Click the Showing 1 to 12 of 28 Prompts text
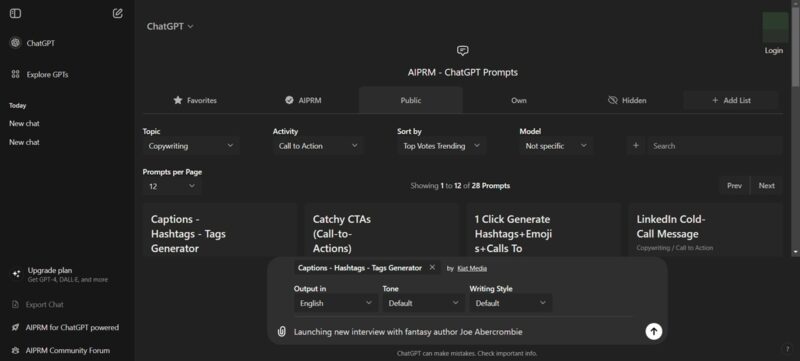The height and width of the screenshot is (361, 800). click(x=460, y=186)
